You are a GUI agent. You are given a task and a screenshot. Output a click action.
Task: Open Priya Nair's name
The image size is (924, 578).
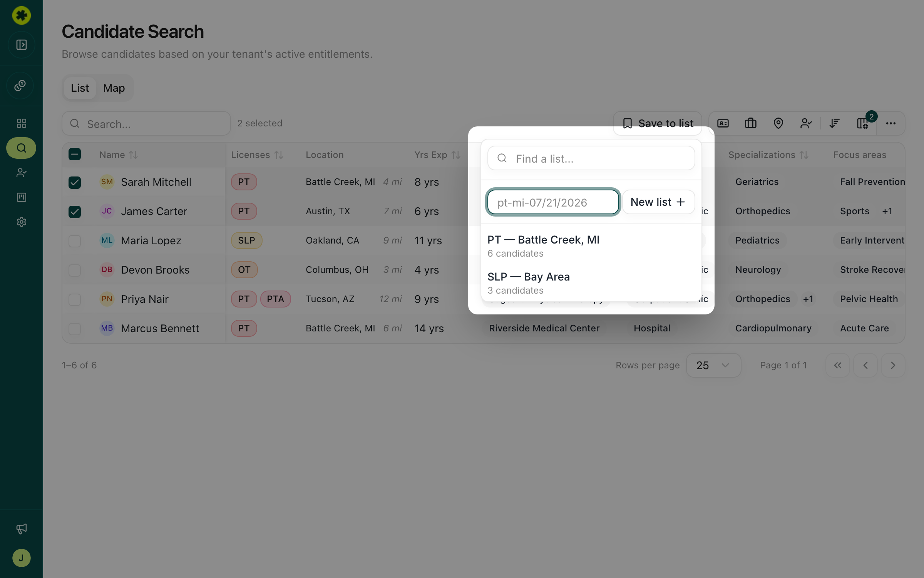[145, 299]
